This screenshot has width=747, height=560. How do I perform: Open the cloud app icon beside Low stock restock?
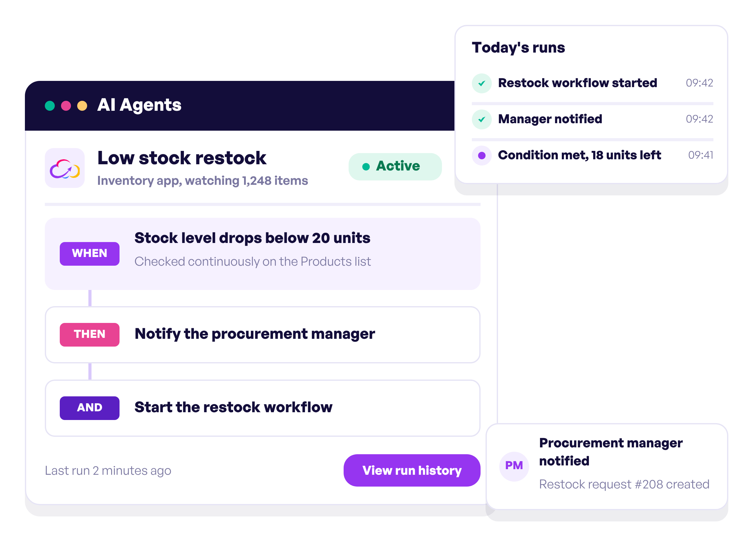(x=65, y=168)
